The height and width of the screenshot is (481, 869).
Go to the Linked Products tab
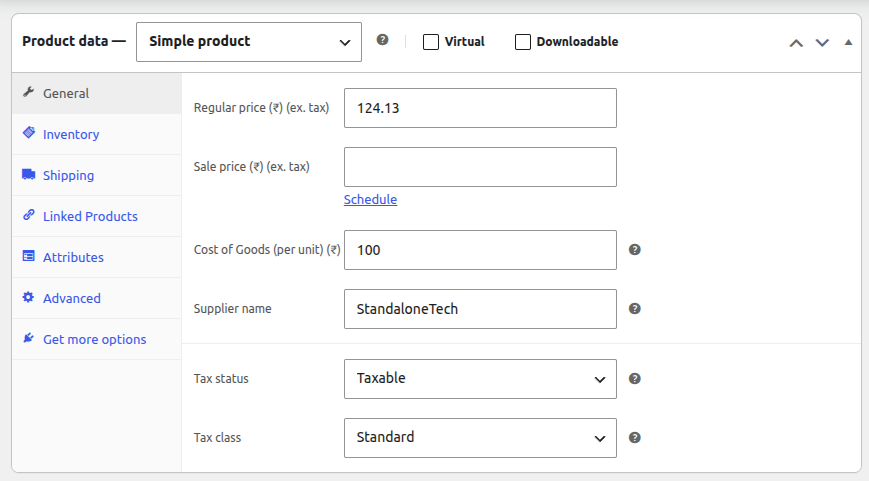click(96, 216)
